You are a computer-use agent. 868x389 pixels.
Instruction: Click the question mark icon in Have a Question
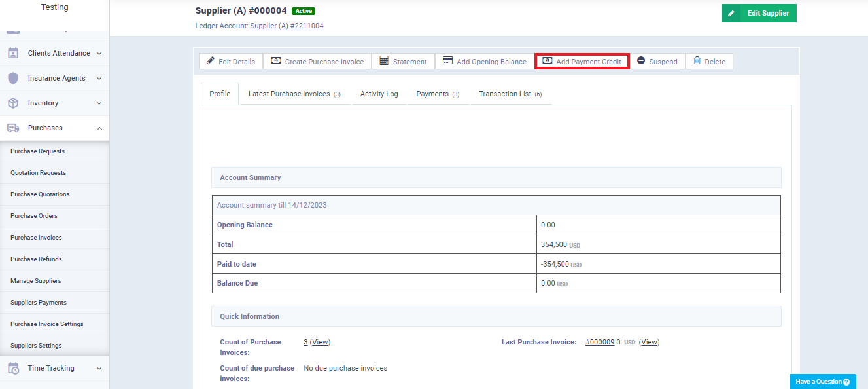tap(846, 382)
